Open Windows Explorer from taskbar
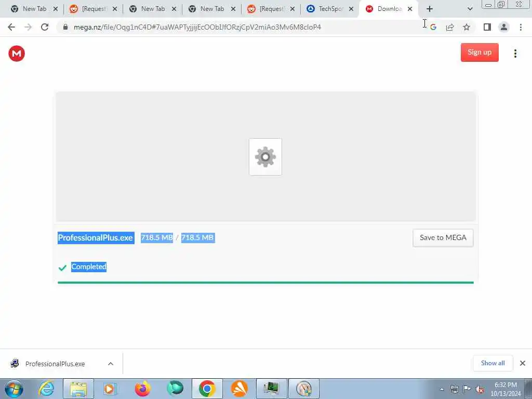Viewport: 532px width, 399px height. coord(78,389)
